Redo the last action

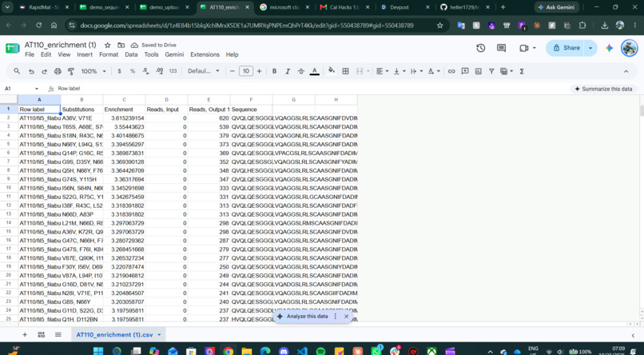click(45, 71)
